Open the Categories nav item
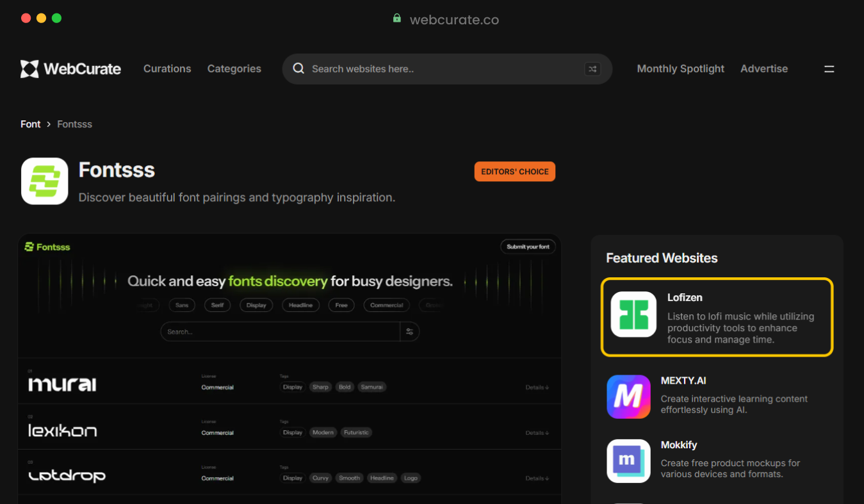Image resolution: width=864 pixels, height=504 pixels. click(x=234, y=69)
